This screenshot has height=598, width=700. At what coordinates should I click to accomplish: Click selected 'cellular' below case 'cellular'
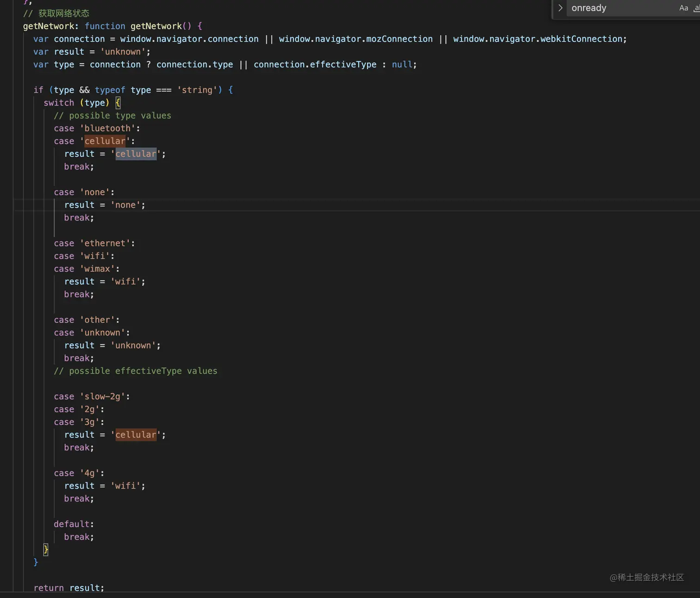[136, 154]
